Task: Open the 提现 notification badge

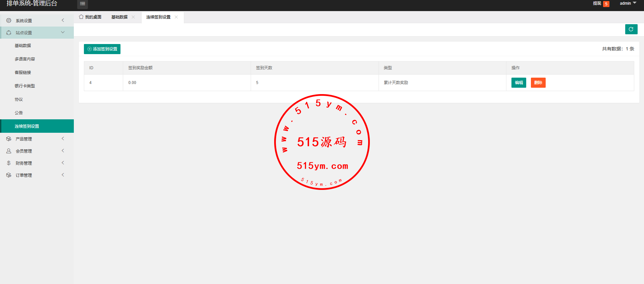Action: (606, 4)
